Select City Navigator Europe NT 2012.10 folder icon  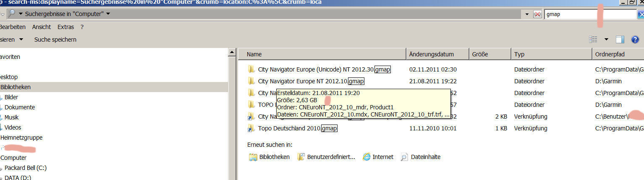251,81
